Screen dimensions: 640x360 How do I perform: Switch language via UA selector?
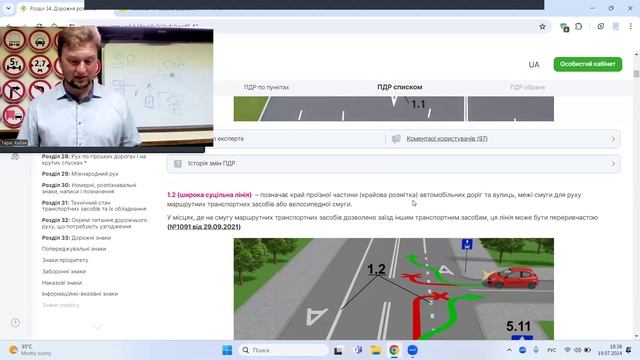tap(534, 64)
